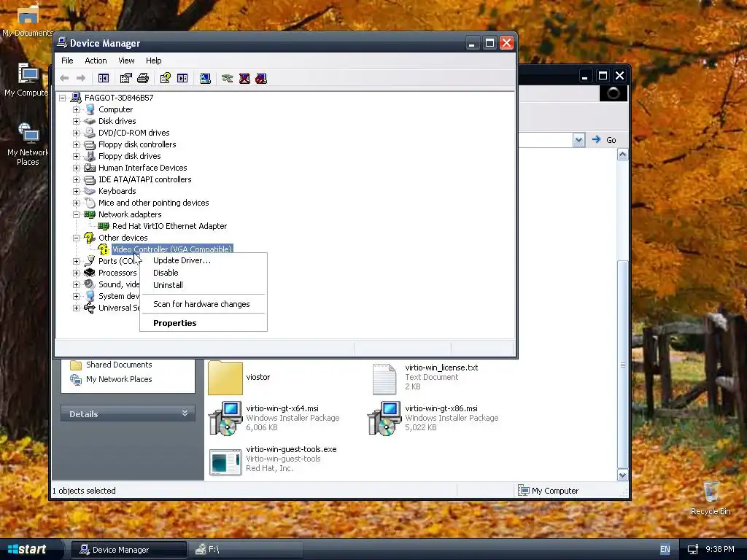Click the EN language indicator in tray
This screenshot has height=560, width=747.
[x=665, y=550]
